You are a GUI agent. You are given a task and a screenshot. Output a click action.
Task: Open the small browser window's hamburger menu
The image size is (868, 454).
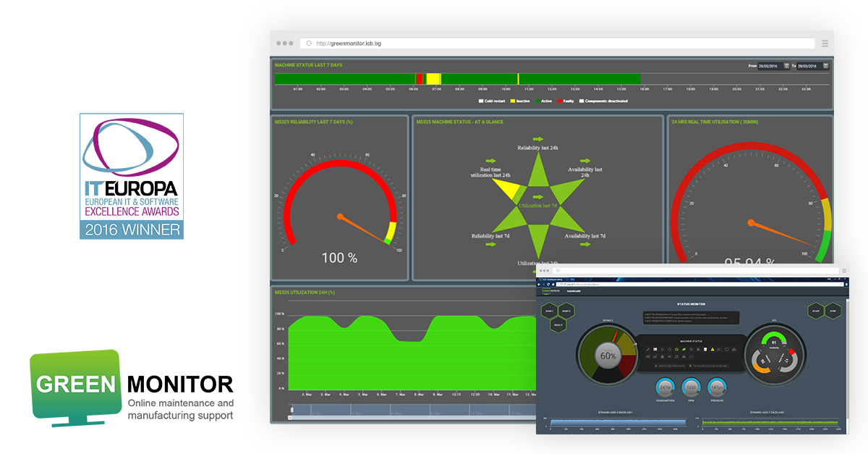[x=843, y=271]
